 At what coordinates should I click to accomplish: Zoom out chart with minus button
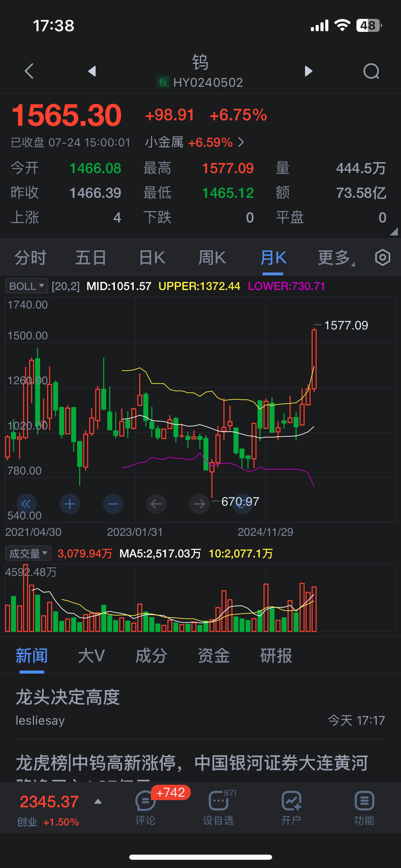point(113,504)
